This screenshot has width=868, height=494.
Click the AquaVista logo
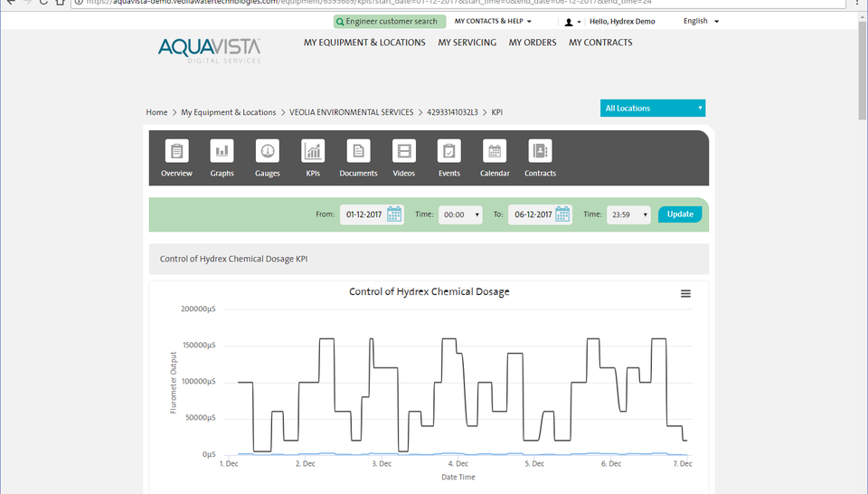[x=209, y=51]
